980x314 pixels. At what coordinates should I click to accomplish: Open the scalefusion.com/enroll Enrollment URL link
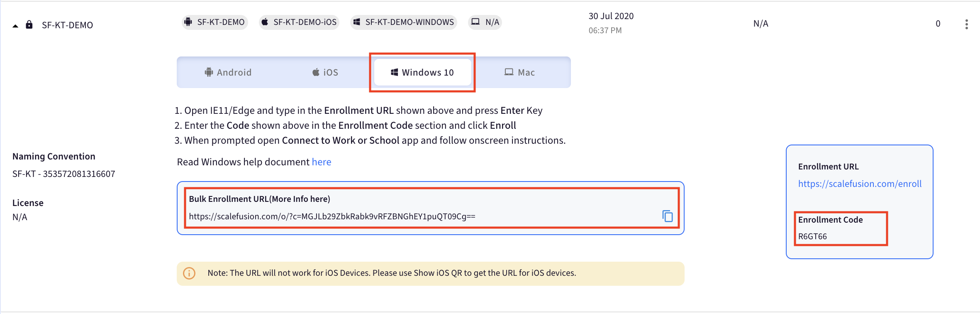pyautogui.click(x=860, y=184)
